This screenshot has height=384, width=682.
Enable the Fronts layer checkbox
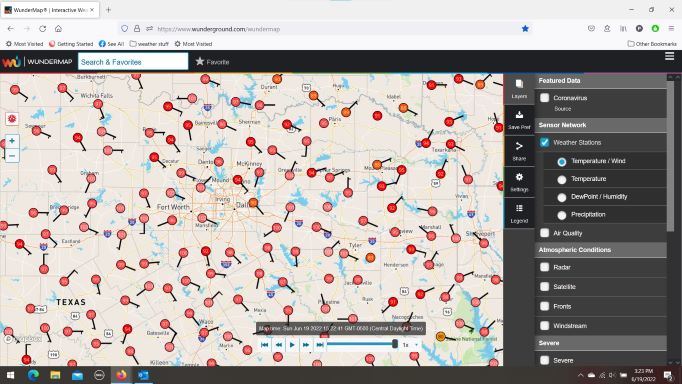pos(545,306)
